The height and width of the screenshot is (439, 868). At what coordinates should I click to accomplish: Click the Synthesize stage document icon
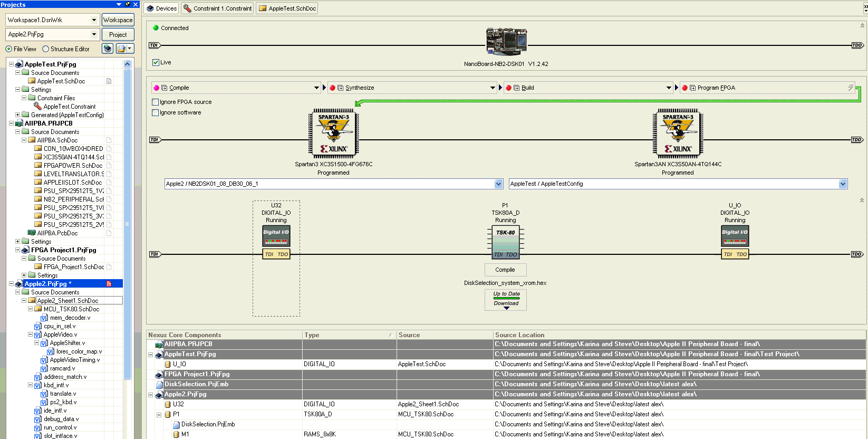[x=341, y=88]
